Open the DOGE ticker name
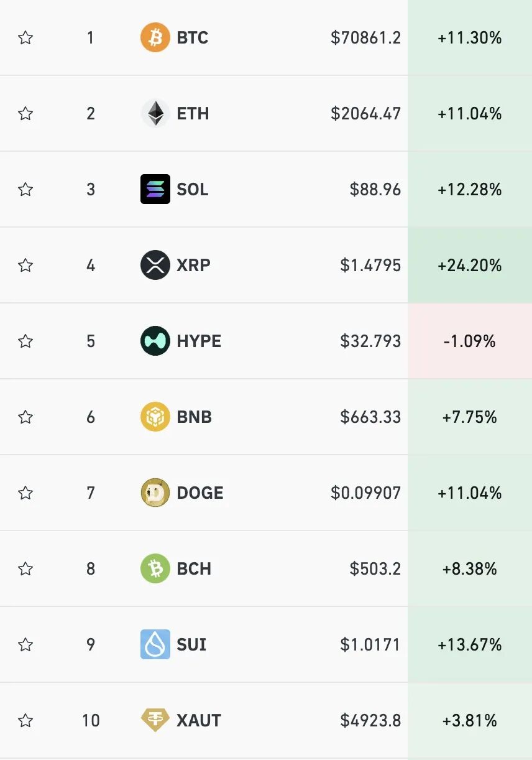This screenshot has height=760, width=532. tap(200, 493)
